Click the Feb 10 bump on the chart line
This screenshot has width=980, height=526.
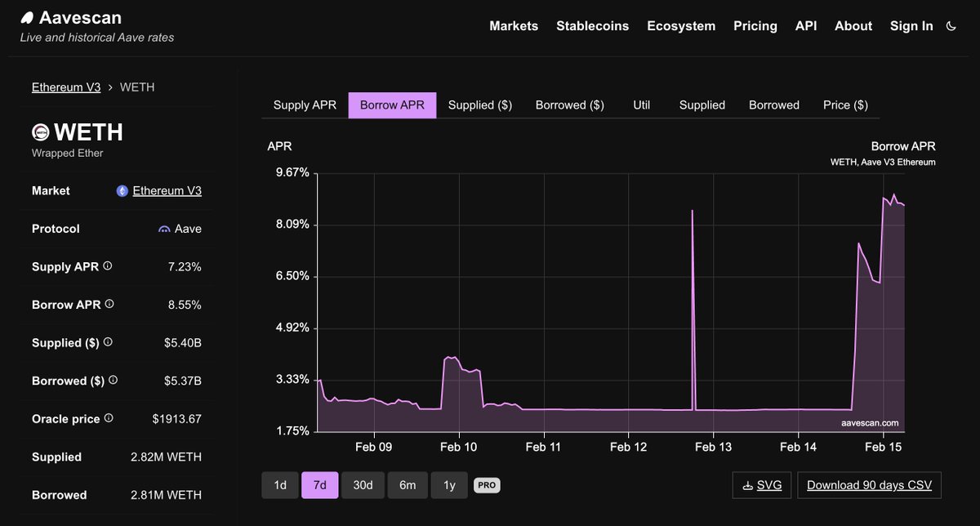(x=451, y=359)
